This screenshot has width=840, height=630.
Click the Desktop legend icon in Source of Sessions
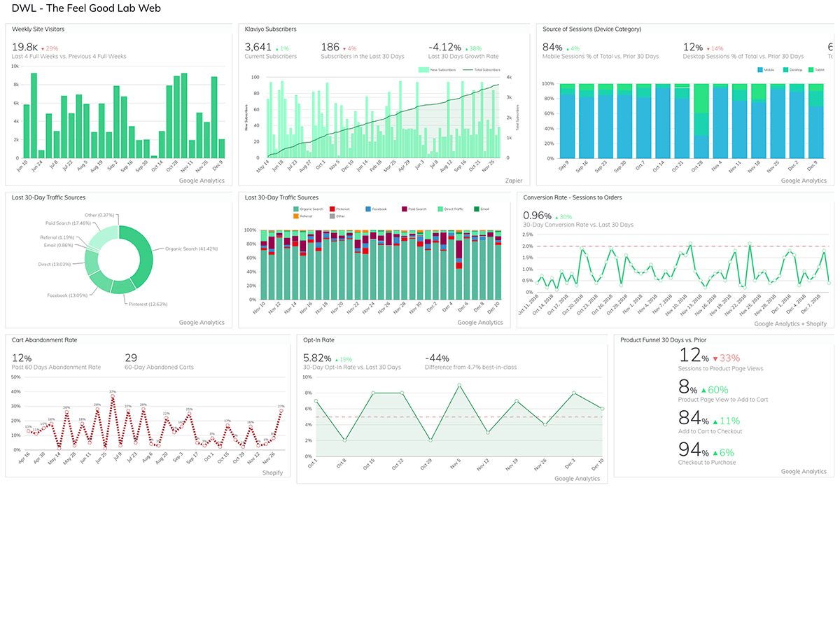785,70
